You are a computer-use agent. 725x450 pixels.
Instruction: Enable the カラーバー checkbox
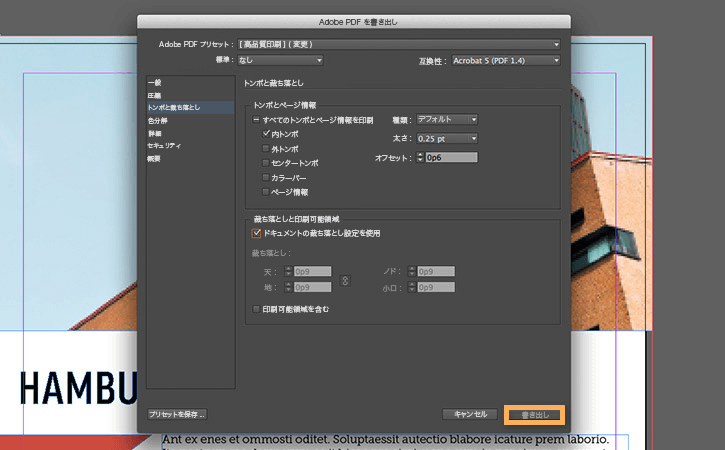(265, 177)
